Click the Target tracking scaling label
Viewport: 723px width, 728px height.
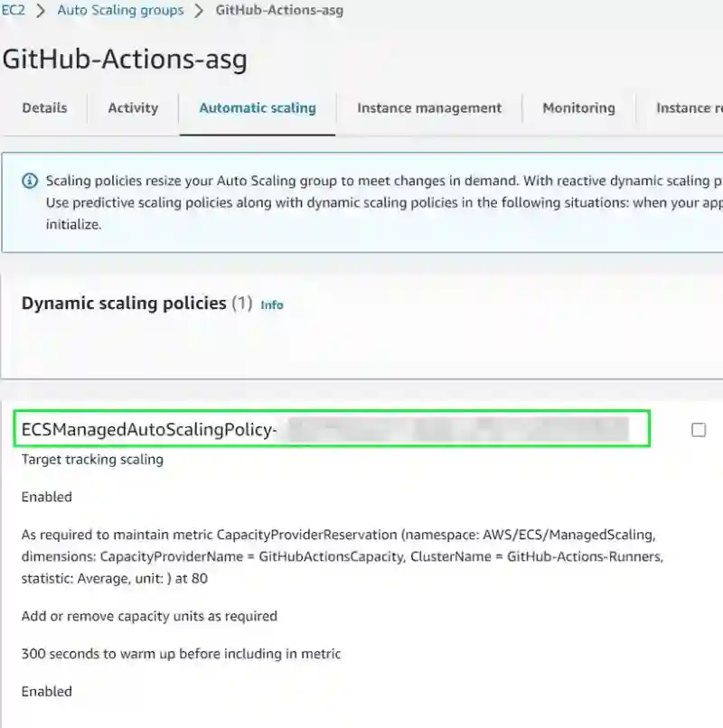click(x=92, y=460)
